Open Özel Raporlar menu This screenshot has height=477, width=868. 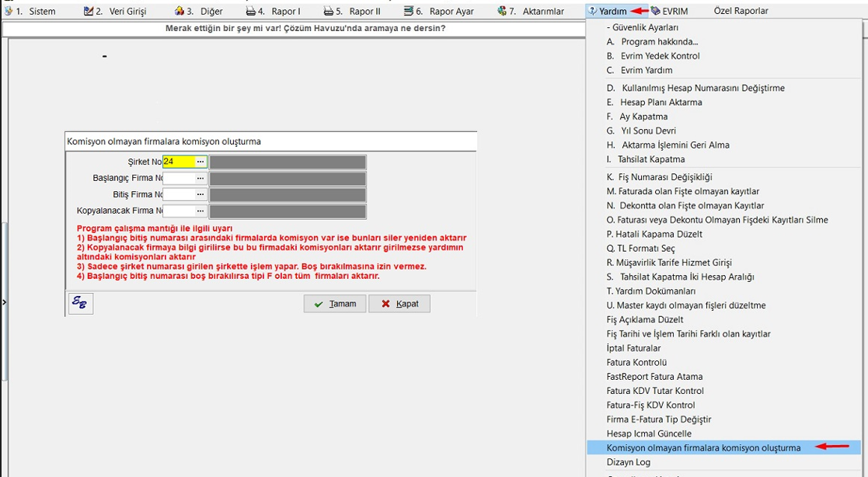click(741, 11)
